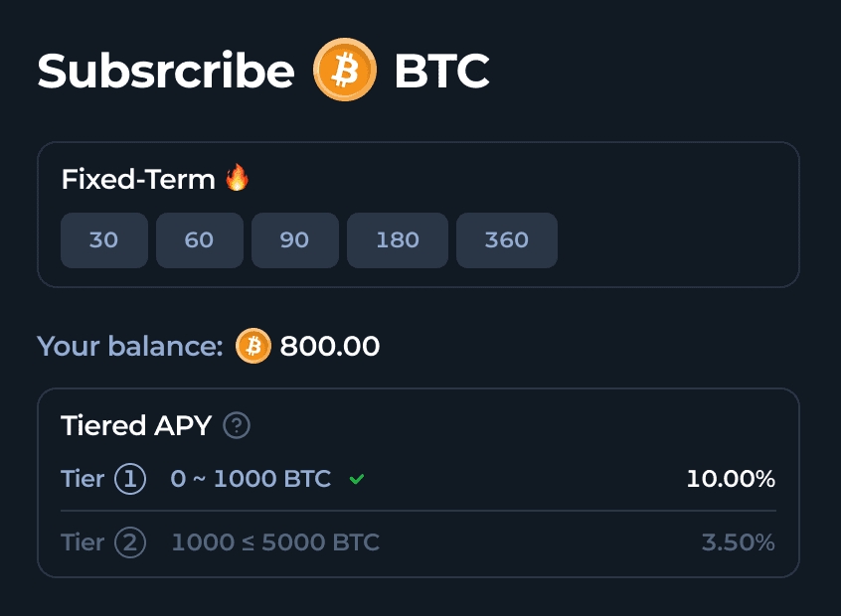This screenshot has height=616, width=841.
Task: Click the Bitcoin logo in the Subscribe heading
Action: tap(345, 71)
